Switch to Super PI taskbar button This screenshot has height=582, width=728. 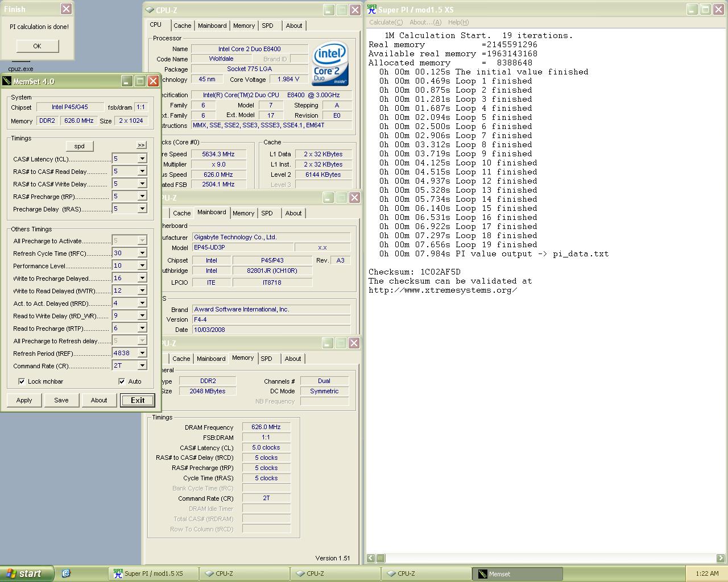pyautogui.click(x=154, y=573)
